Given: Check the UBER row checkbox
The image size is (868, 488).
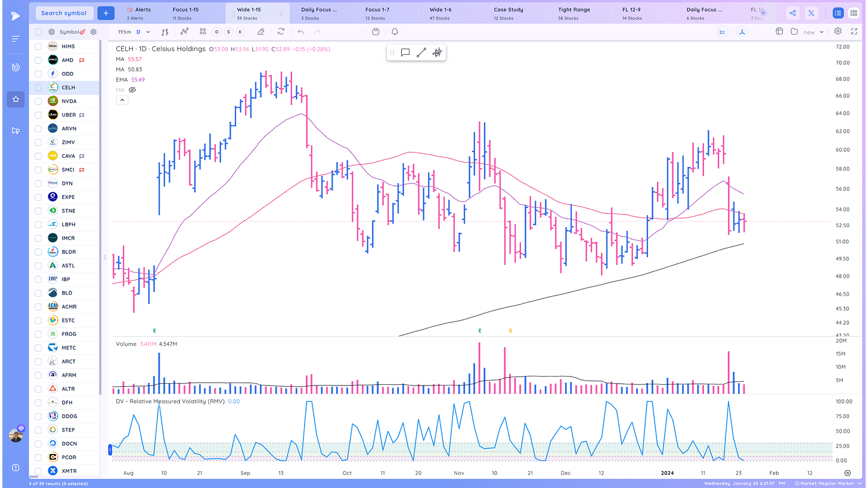Looking at the screenshot, I should (38, 115).
